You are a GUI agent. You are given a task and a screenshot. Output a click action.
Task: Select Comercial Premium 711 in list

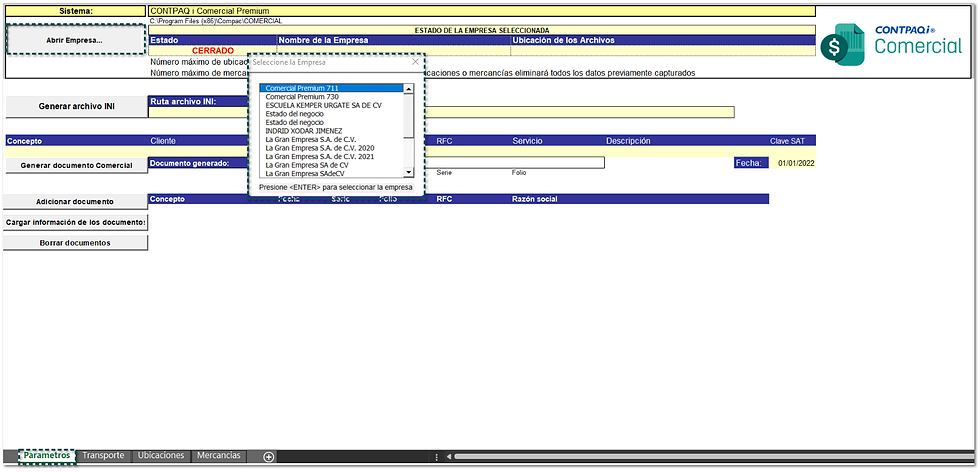tap(332, 88)
